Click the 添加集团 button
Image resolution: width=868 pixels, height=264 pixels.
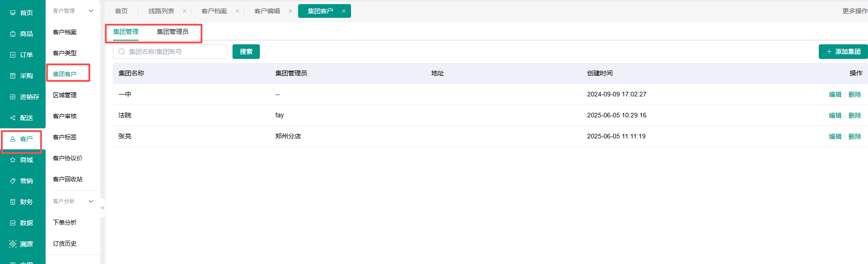click(843, 52)
